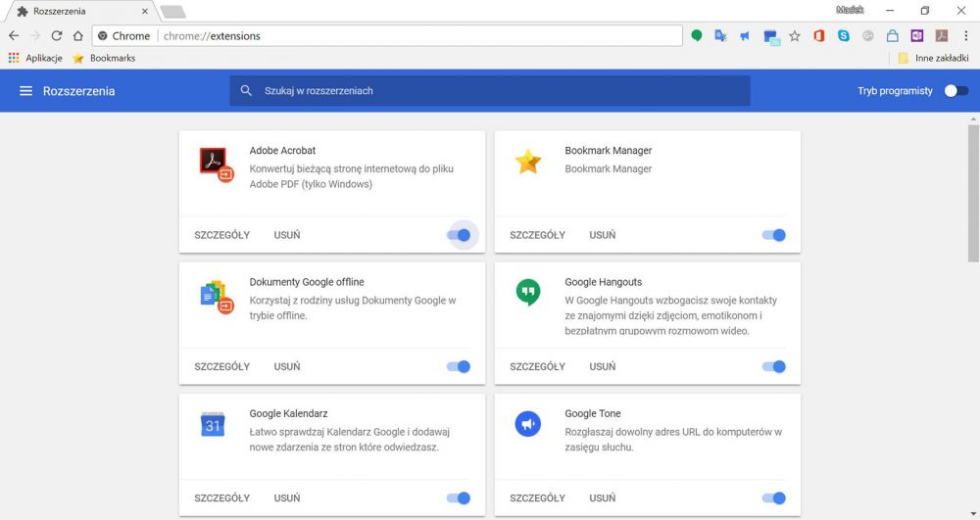Click the Google Tone card icon
The image size is (980, 520).
(527, 424)
